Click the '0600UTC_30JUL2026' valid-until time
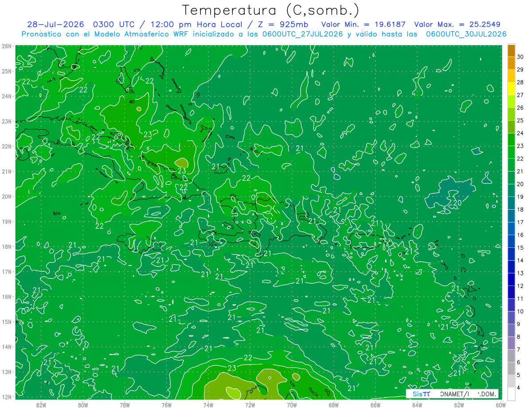This screenshot has height=411, width=532. pos(466,34)
